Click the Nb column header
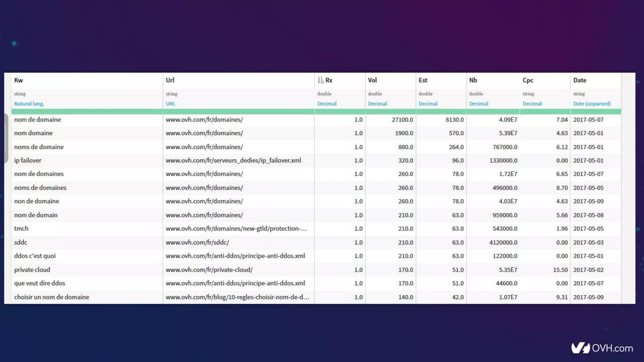644x362 pixels. coord(473,80)
